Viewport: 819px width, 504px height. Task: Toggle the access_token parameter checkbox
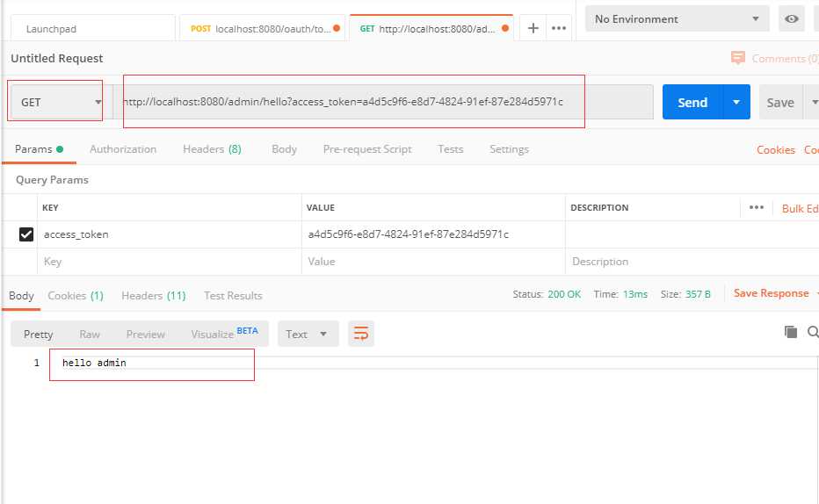pyautogui.click(x=26, y=234)
